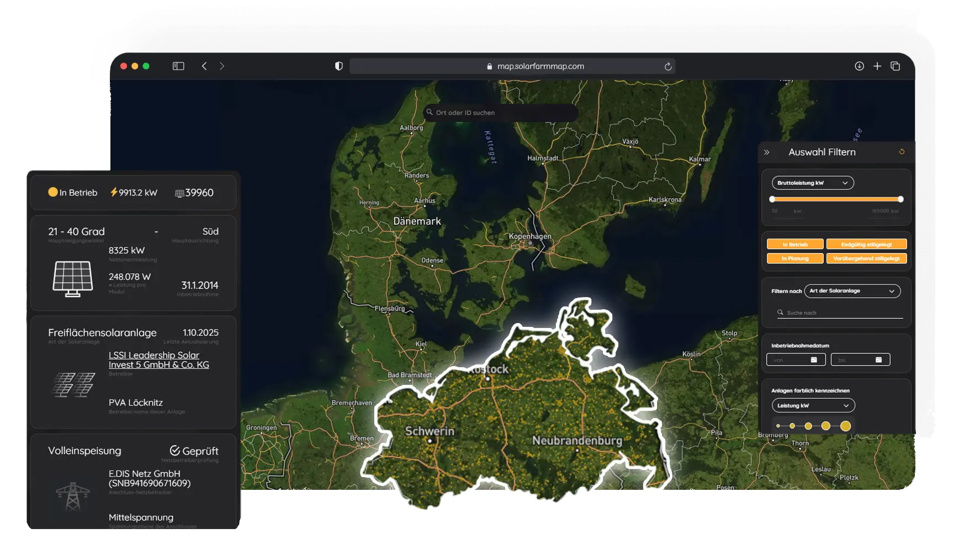Toggle the In Planung status filter
Viewport: 980px width, 539px height.
[x=794, y=258]
